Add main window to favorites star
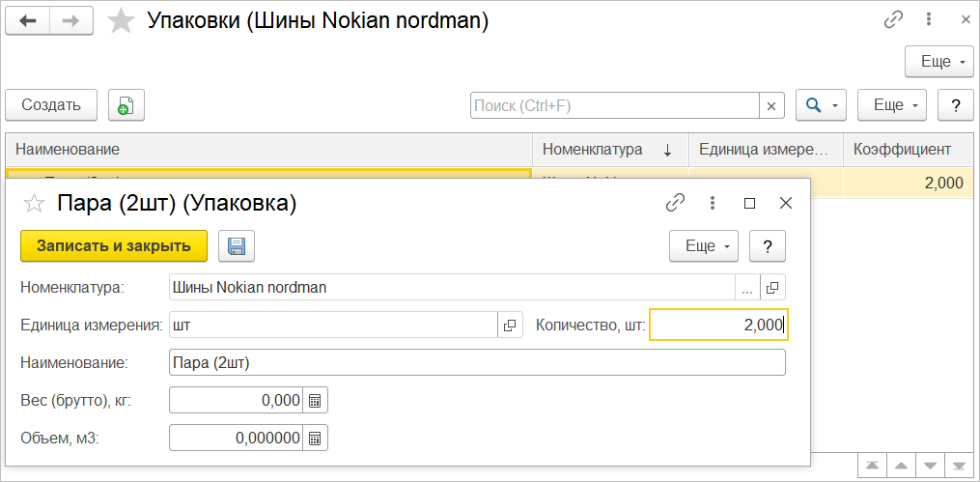 (x=122, y=21)
